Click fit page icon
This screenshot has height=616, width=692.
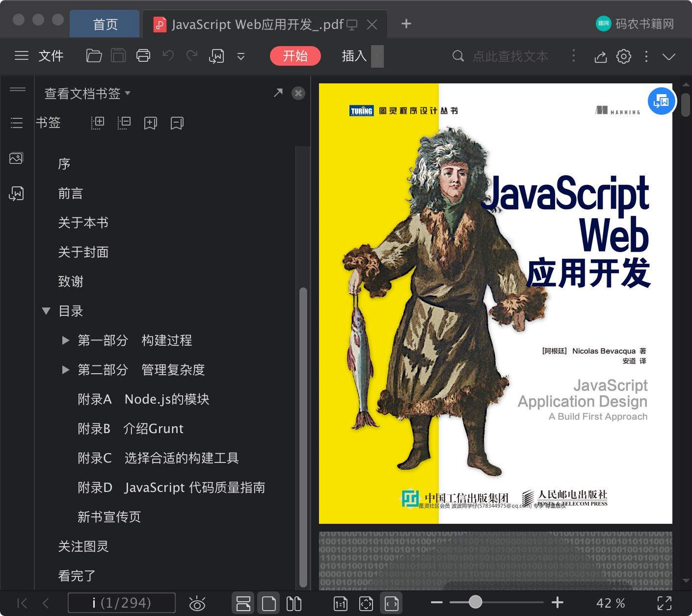(366, 604)
